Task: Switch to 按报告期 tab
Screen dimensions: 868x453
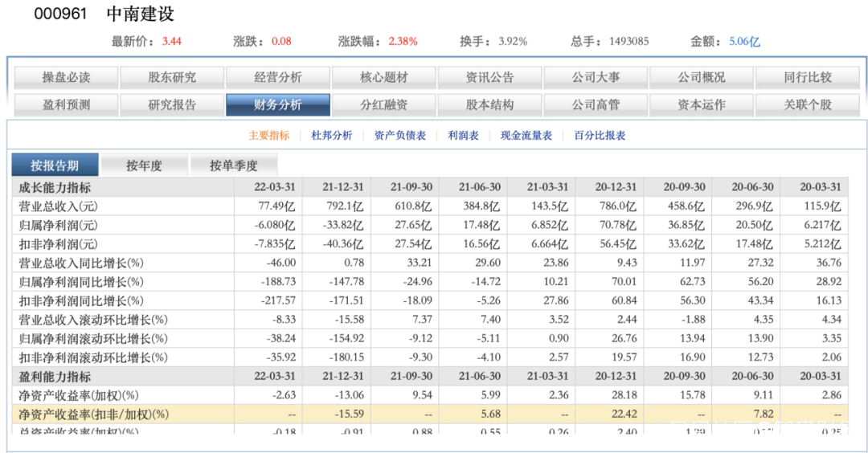Action: click(55, 165)
